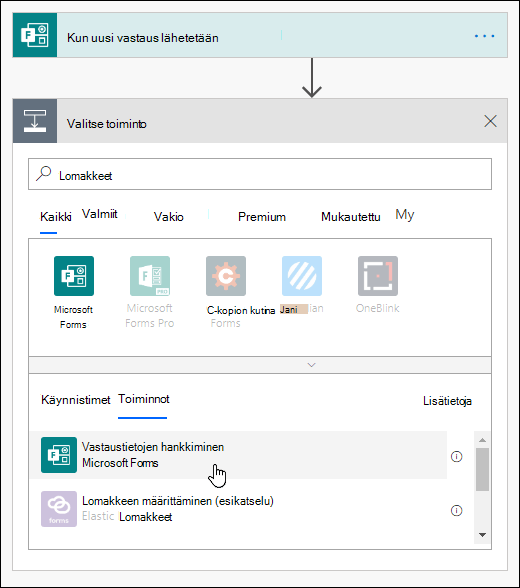Select the Microsoft Forms connector icon
Viewport: 520px width, 588px height.
(x=74, y=276)
